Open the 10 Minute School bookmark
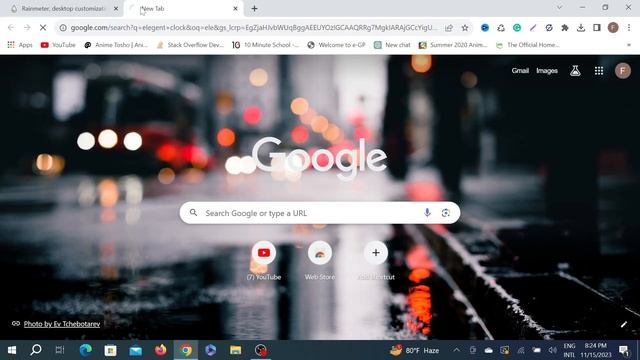Viewport: 640px width, 360px height. pos(266,45)
